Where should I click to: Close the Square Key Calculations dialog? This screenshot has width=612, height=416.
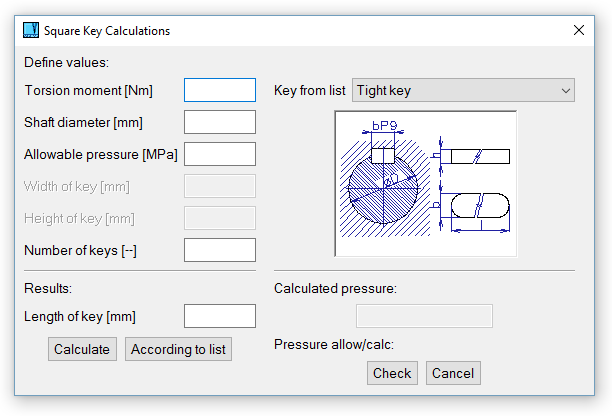coord(579,30)
